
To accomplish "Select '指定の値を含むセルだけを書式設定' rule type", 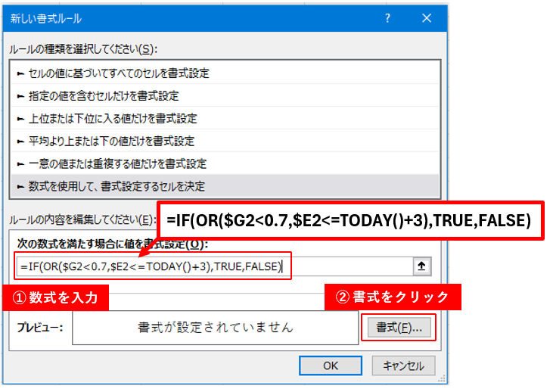I will tap(98, 96).
